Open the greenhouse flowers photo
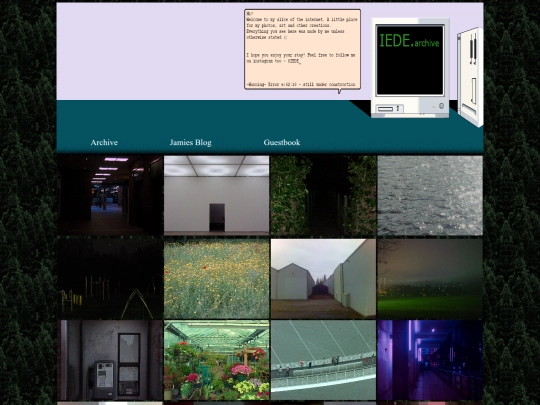The image size is (540, 405). [217, 360]
